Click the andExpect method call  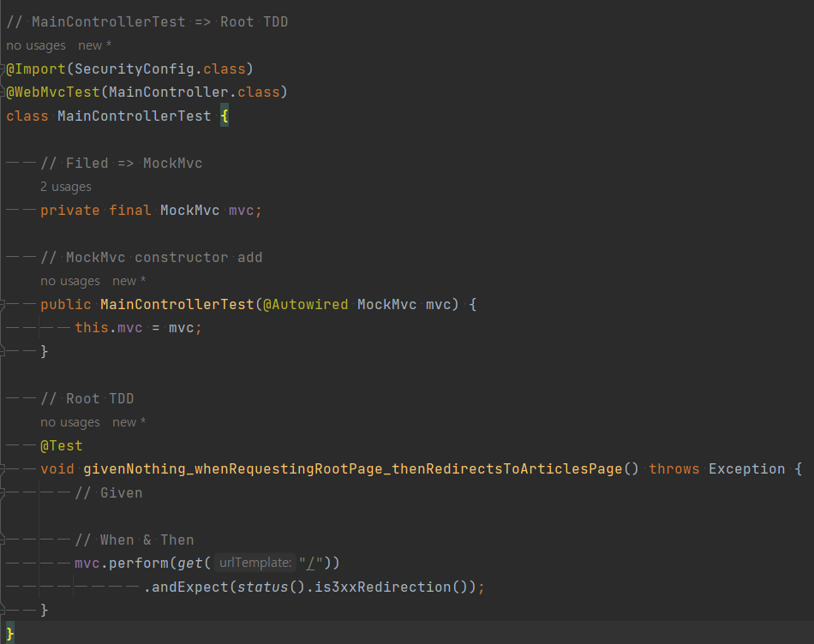coord(189,587)
